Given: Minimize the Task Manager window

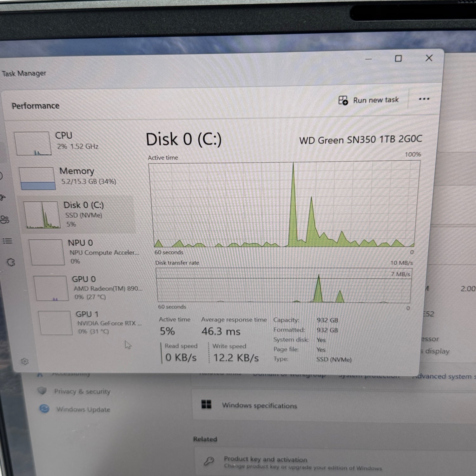Looking at the screenshot, I should click(x=368, y=59).
